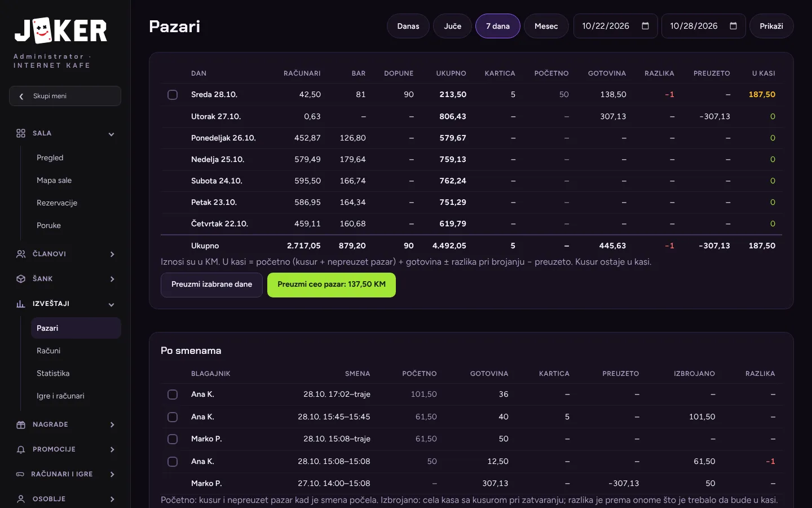
Task: Click the start date field 10/22/2026
Action: point(615,26)
